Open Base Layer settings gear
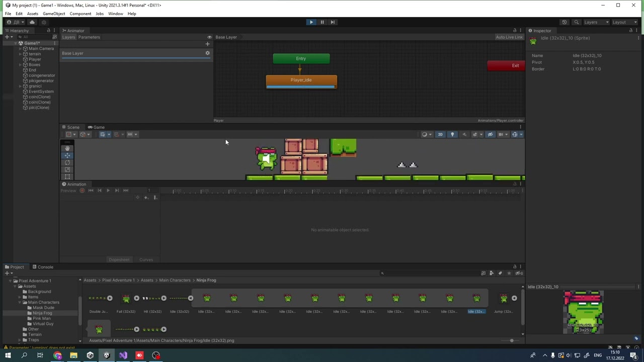644x362 pixels. (207, 53)
